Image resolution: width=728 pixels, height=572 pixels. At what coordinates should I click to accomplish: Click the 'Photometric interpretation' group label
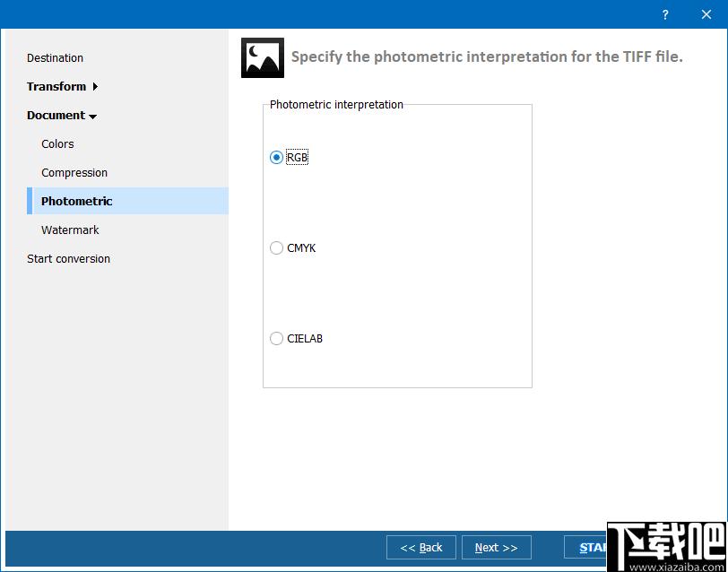coord(336,105)
